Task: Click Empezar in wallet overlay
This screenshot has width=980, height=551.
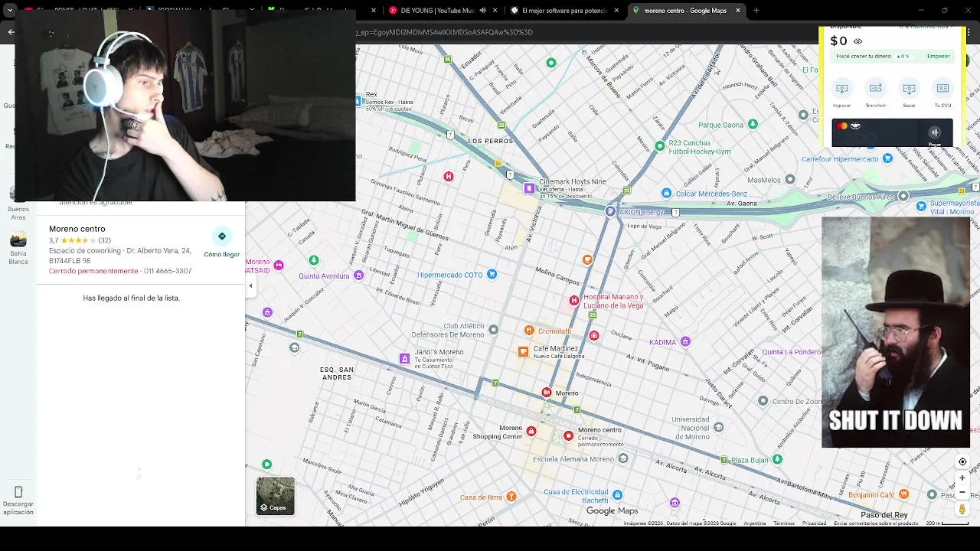Action: (x=938, y=56)
